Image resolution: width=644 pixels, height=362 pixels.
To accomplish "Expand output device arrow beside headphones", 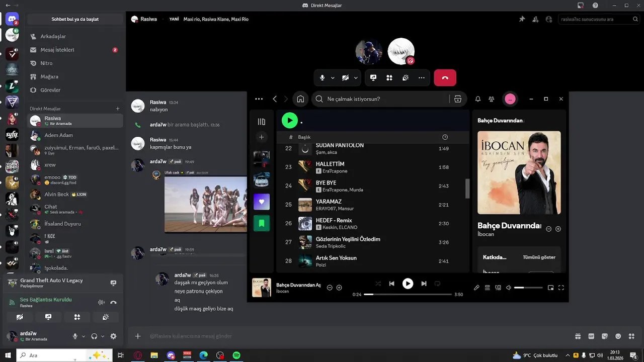I will pos(103,336).
